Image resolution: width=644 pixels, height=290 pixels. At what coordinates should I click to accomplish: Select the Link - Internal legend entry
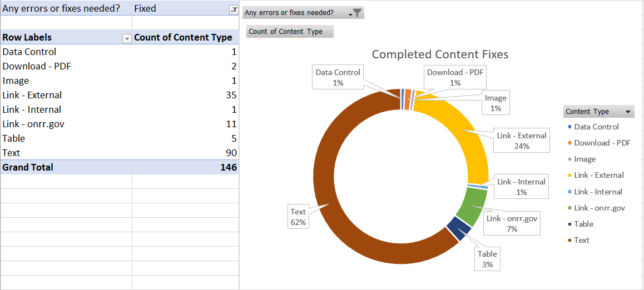[598, 192]
